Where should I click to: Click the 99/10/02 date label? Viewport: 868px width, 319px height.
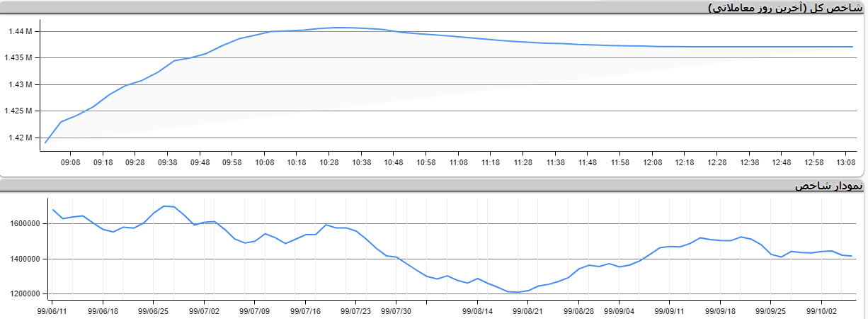click(x=821, y=310)
